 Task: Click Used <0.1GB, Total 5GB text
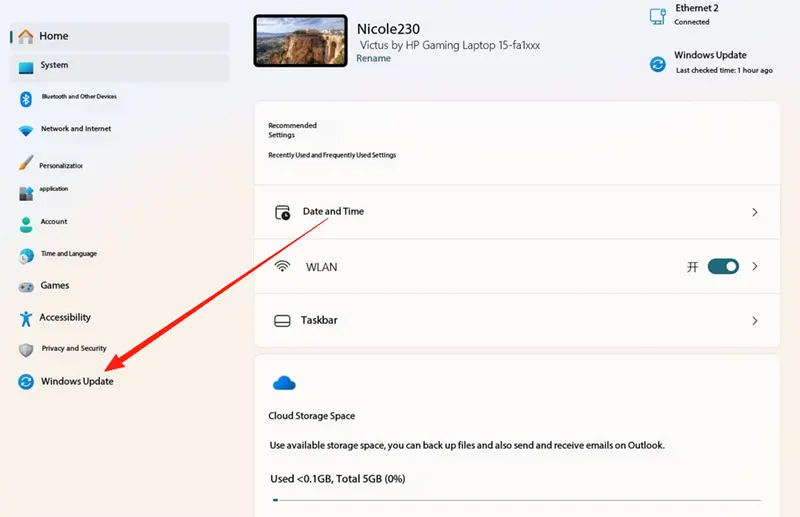[338, 479]
